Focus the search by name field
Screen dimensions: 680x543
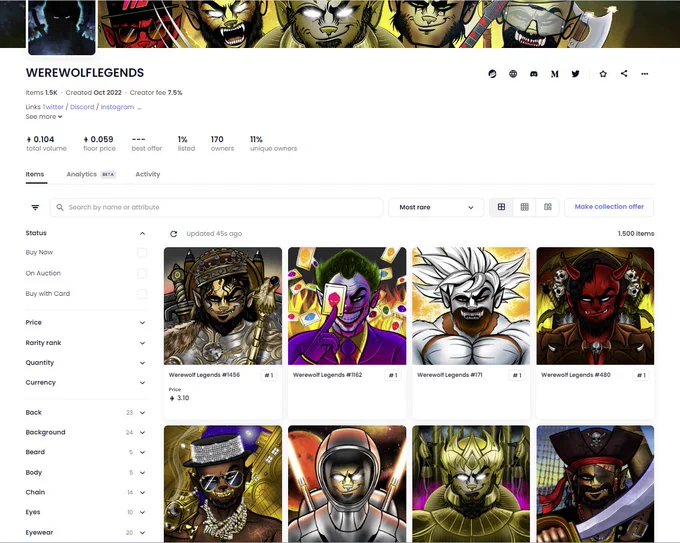217,207
